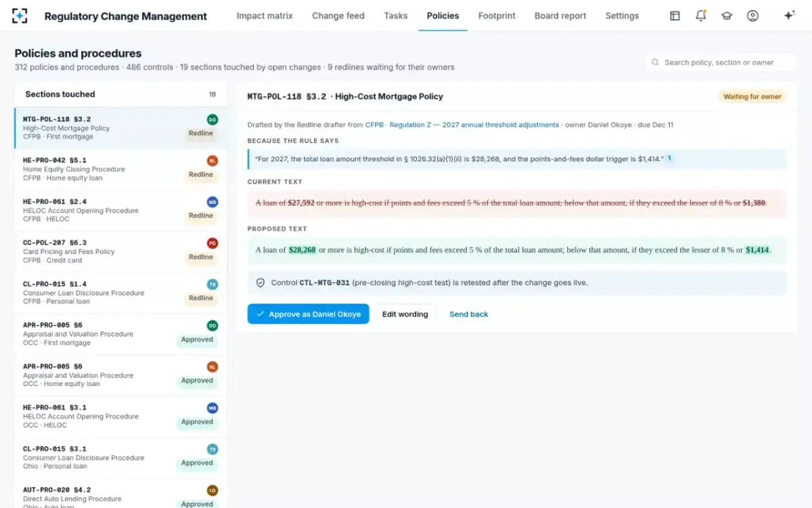The width and height of the screenshot is (812, 508).
Task: Open the Tasks tab
Action: click(x=396, y=16)
